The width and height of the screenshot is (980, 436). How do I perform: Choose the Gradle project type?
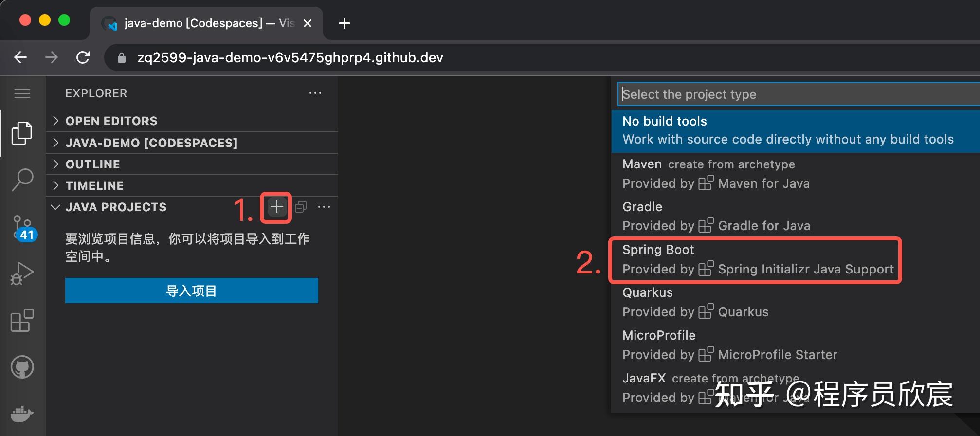[795, 216]
